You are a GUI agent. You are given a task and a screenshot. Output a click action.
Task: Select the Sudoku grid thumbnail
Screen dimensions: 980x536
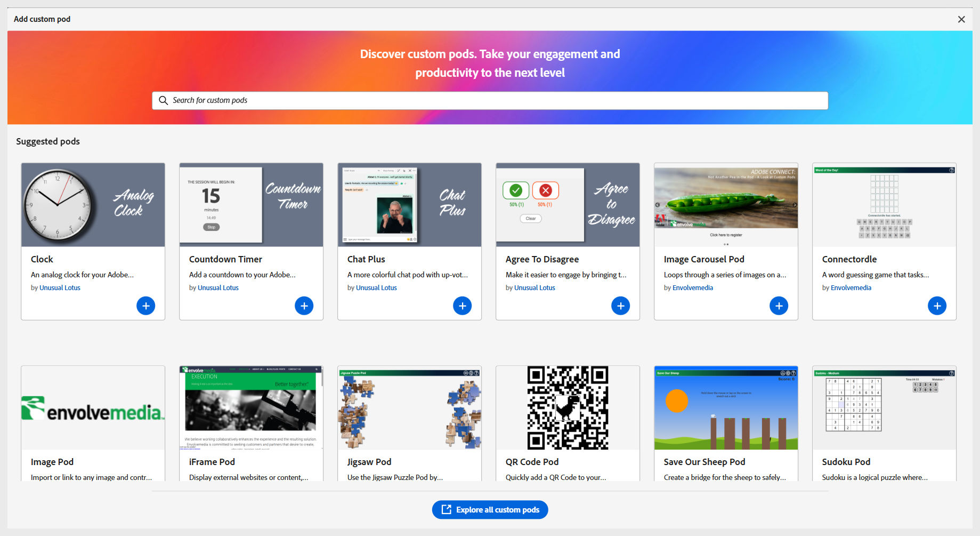[x=884, y=407]
